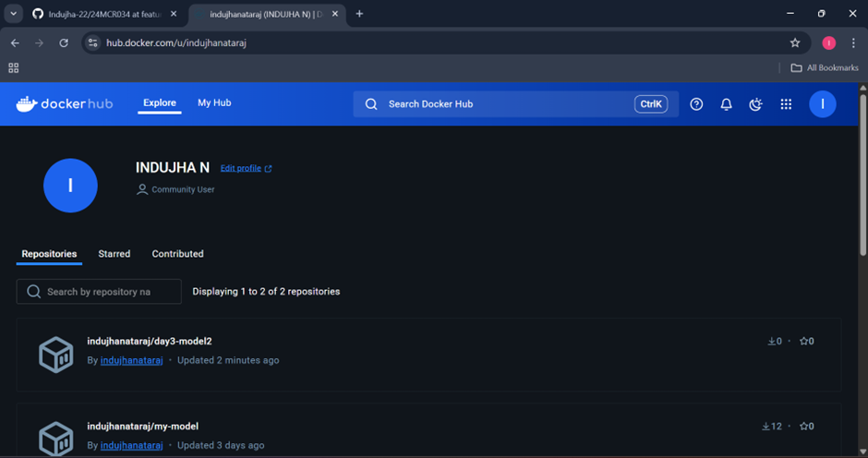868x458 pixels.
Task: Click indujhanataraj author link under my-model
Action: click(x=132, y=445)
